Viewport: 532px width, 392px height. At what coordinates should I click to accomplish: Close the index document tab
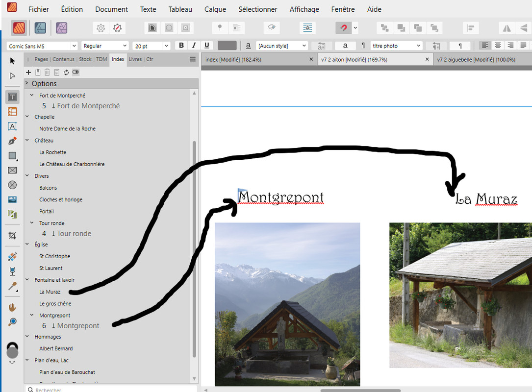click(311, 59)
